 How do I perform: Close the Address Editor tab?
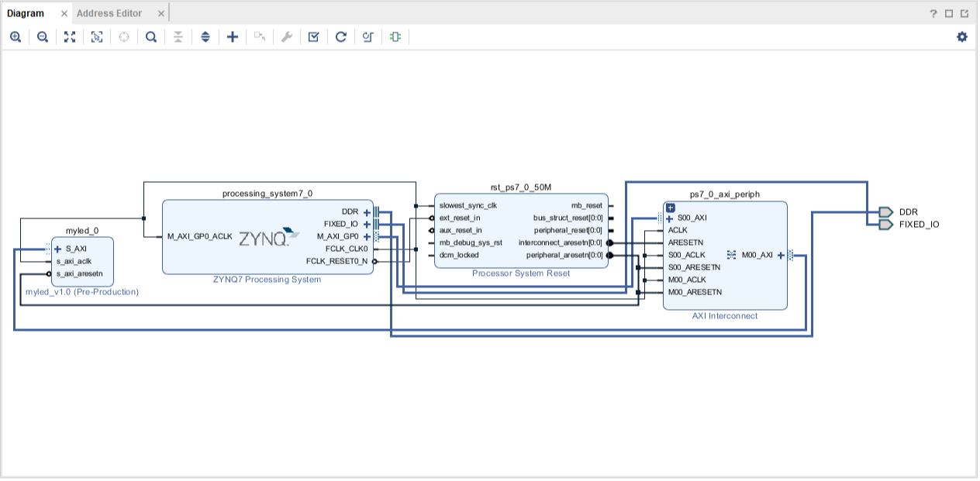coord(161,13)
